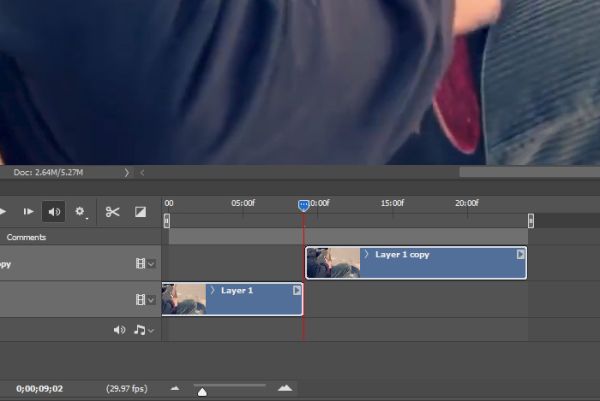Expand Layer 1 clip properties chevron
The height and width of the screenshot is (401, 600).
pos(213,290)
